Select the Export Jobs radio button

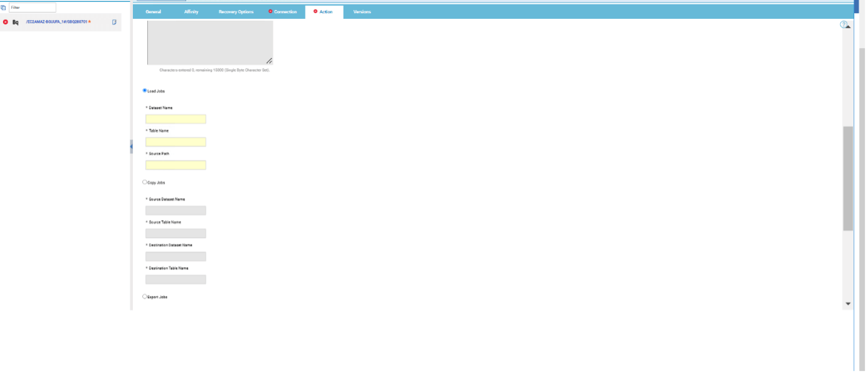click(x=145, y=297)
